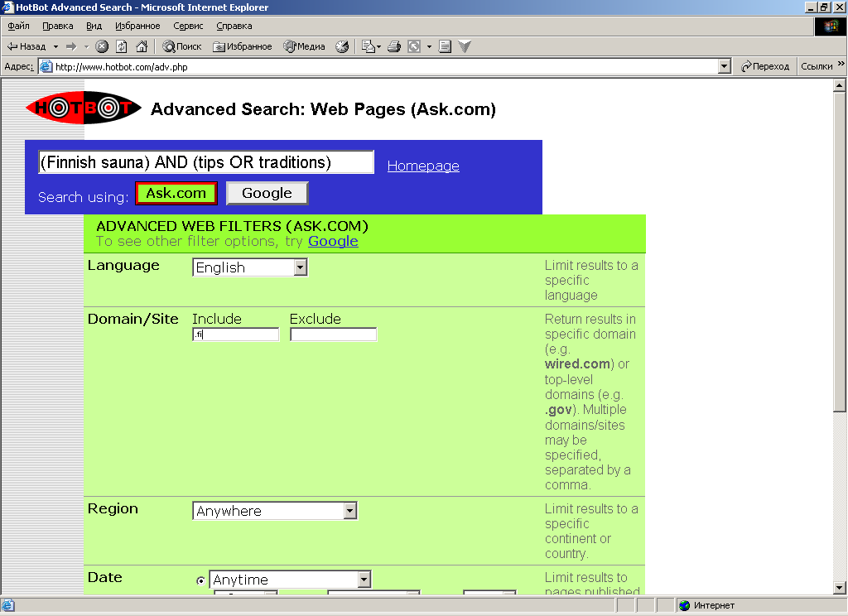Search using the Google button
The width and height of the screenshot is (848, 616).
(267, 193)
